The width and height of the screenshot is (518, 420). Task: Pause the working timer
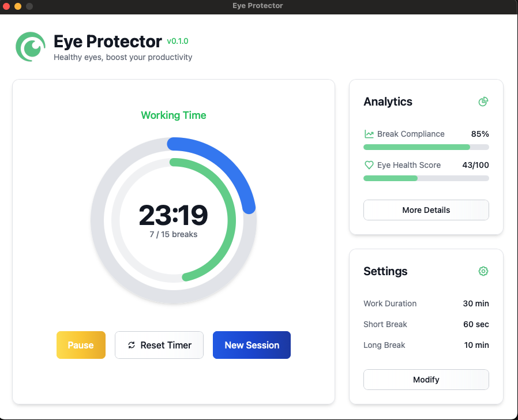pyautogui.click(x=81, y=345)
